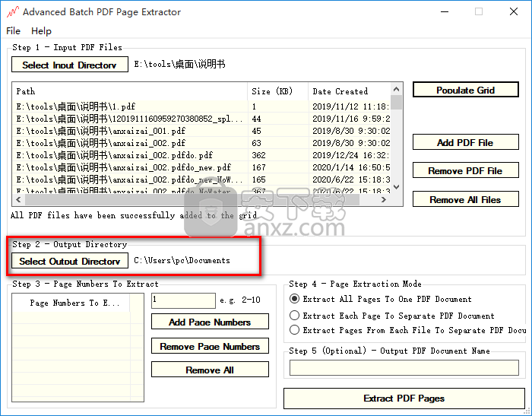Close the Advanced Batch PDF Page Extractor window
This screenshot has width=532, height=416.
[x=514, y=12]
